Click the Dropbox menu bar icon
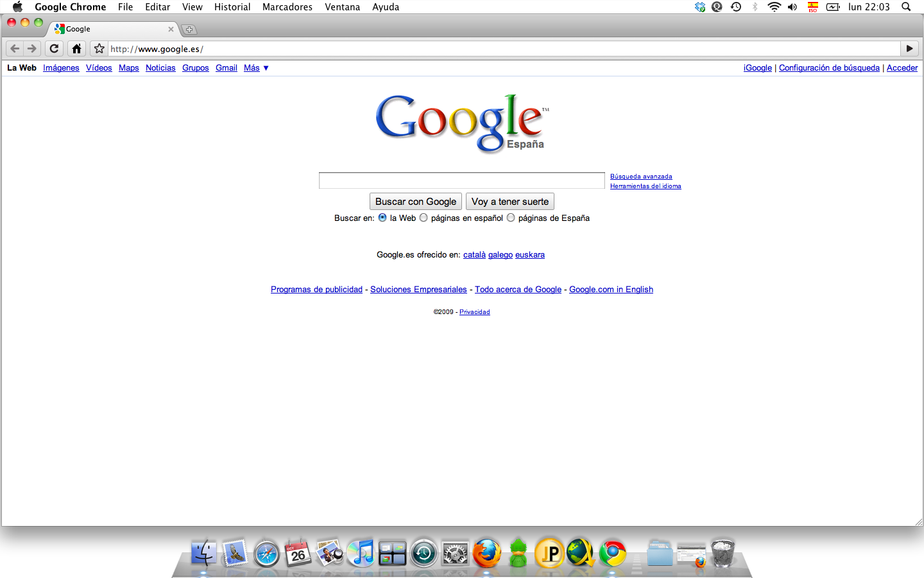The image size is (924, 578). point(700,7)
